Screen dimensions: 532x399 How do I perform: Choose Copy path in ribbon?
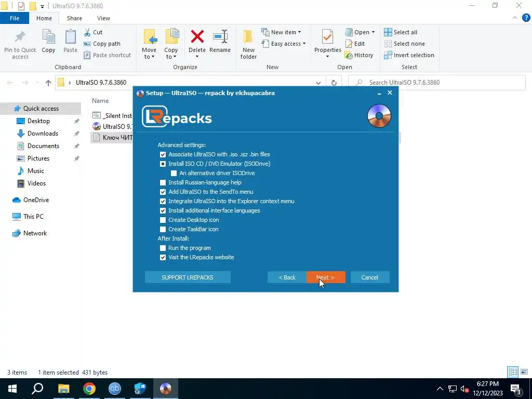coord(102,44)
